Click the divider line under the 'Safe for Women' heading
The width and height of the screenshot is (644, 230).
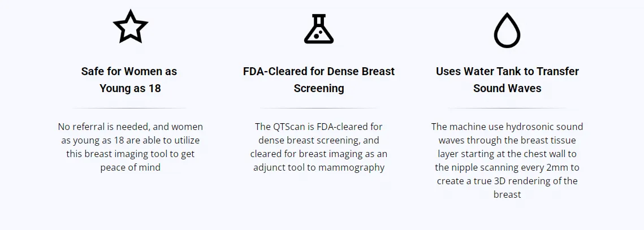coord(129,108)
